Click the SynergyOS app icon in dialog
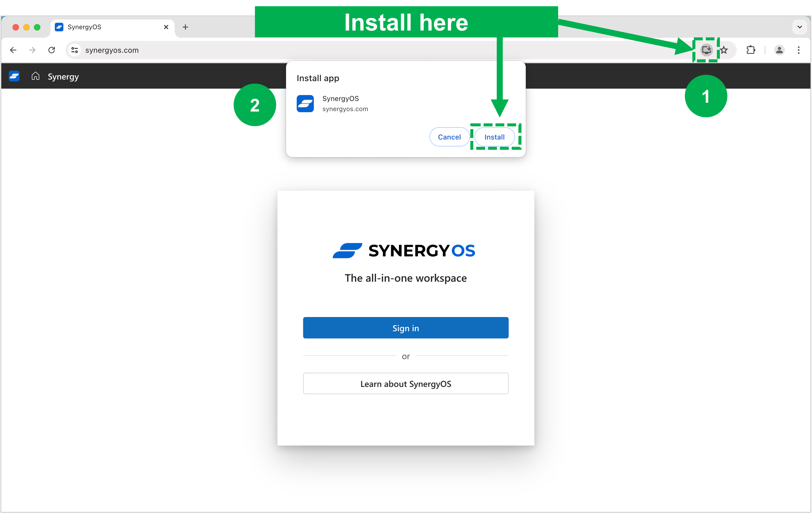 (305, 104)
